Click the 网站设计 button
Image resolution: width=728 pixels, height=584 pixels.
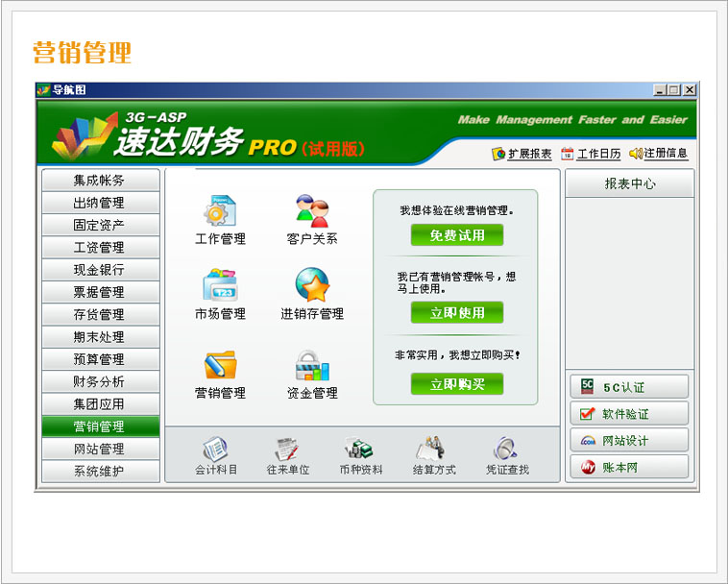pyautogui.click(x=629, y=440)
